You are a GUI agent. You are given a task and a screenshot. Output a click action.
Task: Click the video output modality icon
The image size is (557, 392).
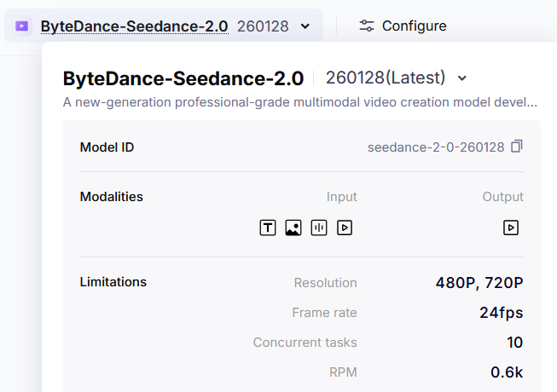point(511,228)
